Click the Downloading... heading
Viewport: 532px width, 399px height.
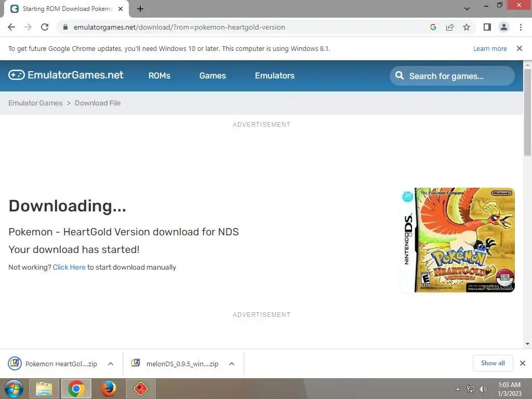coord(68,206)
